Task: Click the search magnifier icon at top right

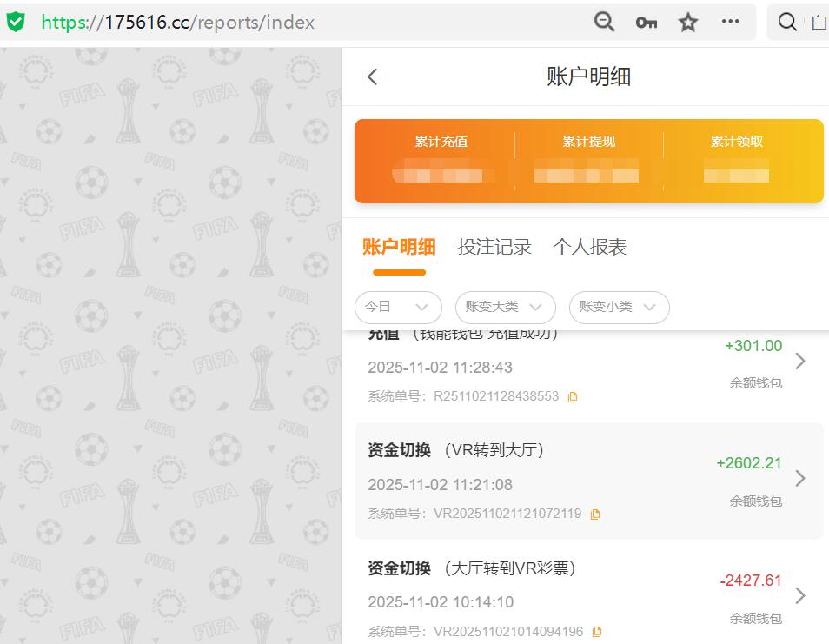Action: [x=787, y=23]
